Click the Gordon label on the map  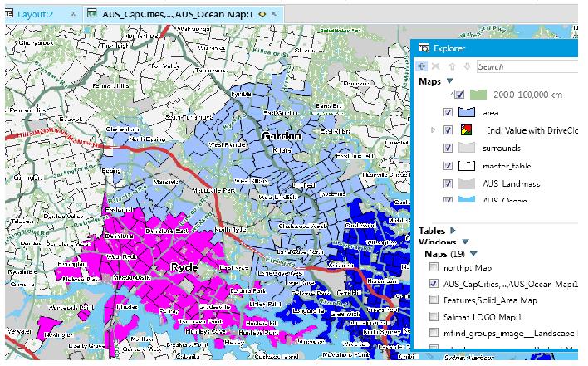click(282, 136)
